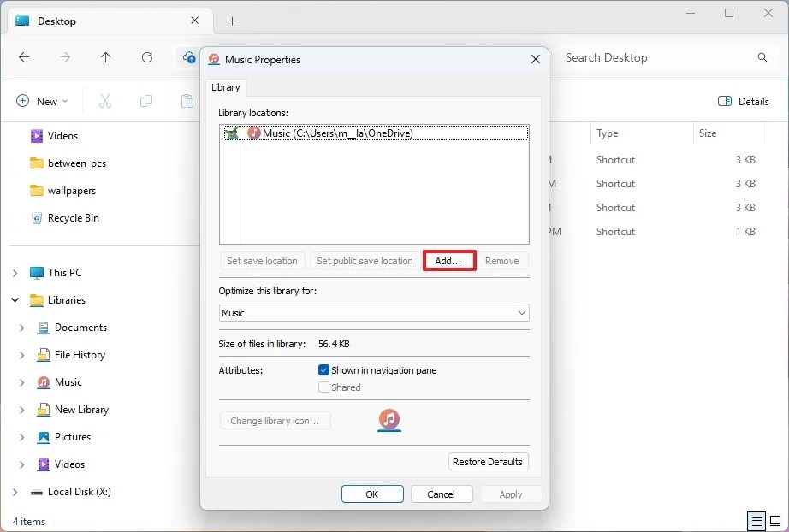The image size is (789, 532).
Task: Uncheck Shown in navigation pane
Action: coord(323,369)
